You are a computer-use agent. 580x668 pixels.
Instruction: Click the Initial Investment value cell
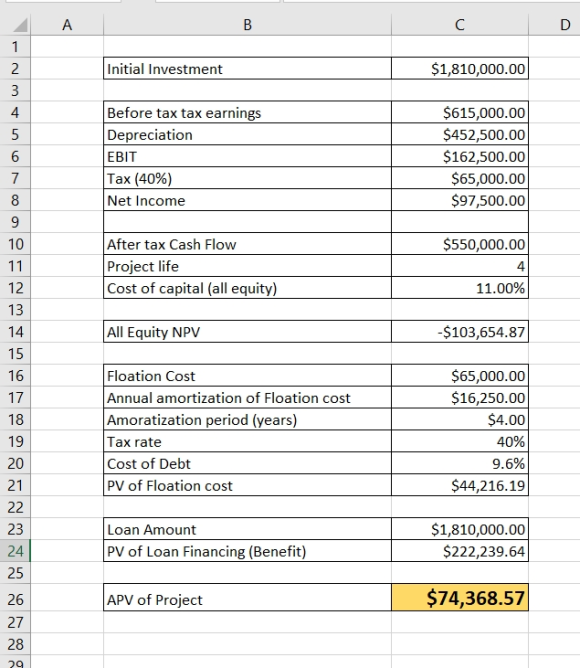click(460, 69)
